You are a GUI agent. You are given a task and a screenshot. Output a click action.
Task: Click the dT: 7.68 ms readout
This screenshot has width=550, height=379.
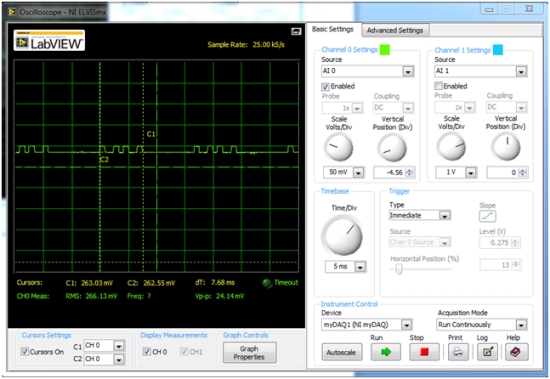pyautogui.click(x=215, y=282)
